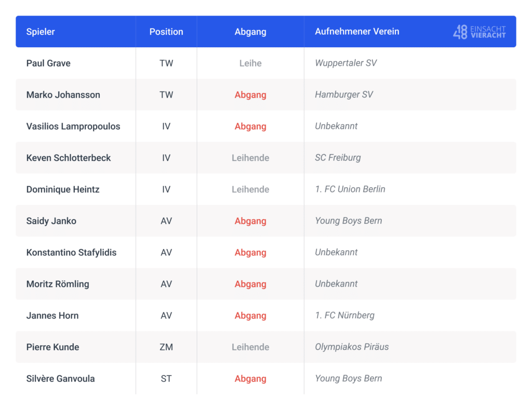The height and width of the screenshot is (410, 532).
Task: Select player name Paul Grave
Action: tap(48, 63)
